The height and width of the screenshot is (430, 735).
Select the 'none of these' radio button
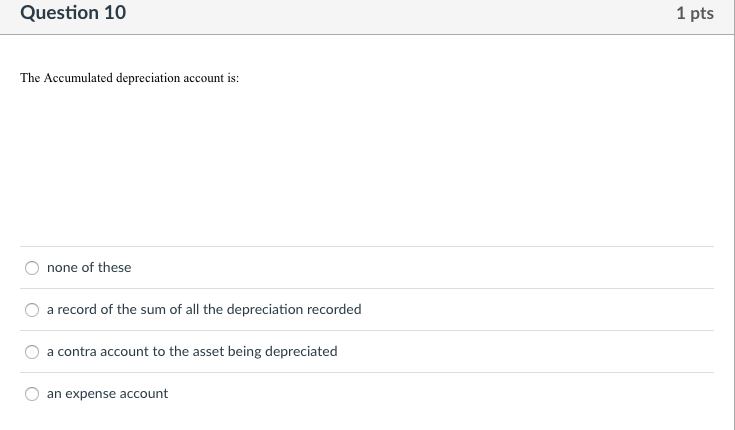(x=32, y=268)
